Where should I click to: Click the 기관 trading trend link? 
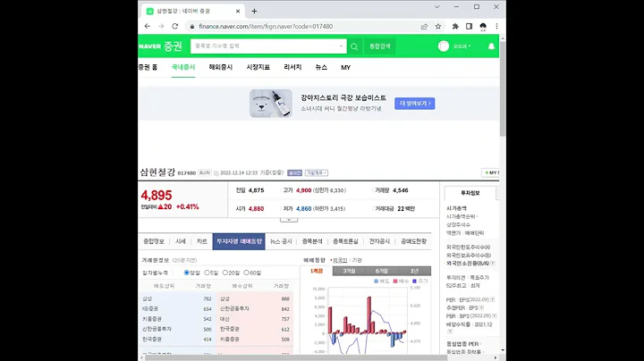coord(357,260)
